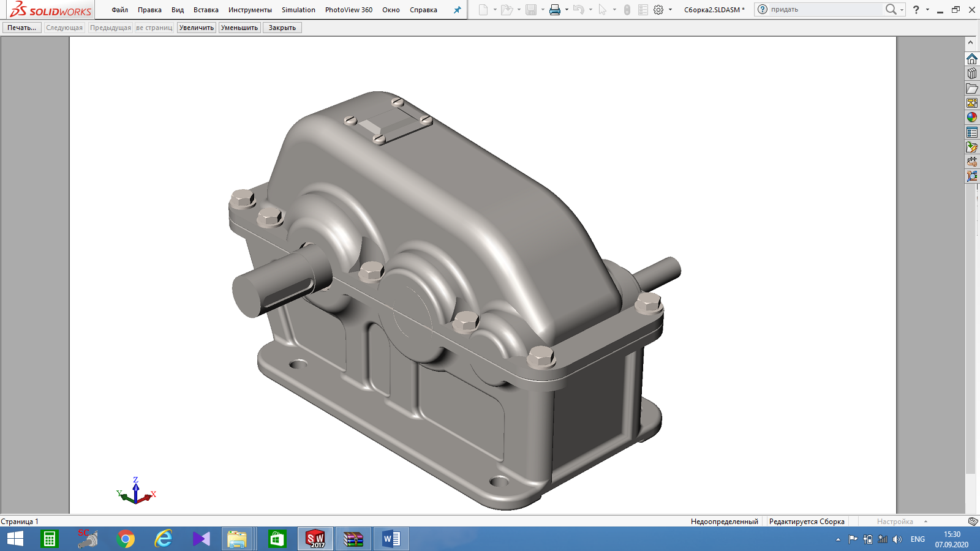Click the Print icon in the toolbar
Screen dimensions: 980x551
[x=555, y=10]
